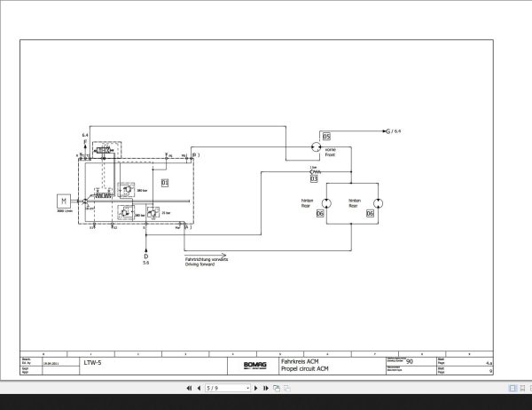
Task: Click the greyed next view icon
Action: (x=287, y=388)
